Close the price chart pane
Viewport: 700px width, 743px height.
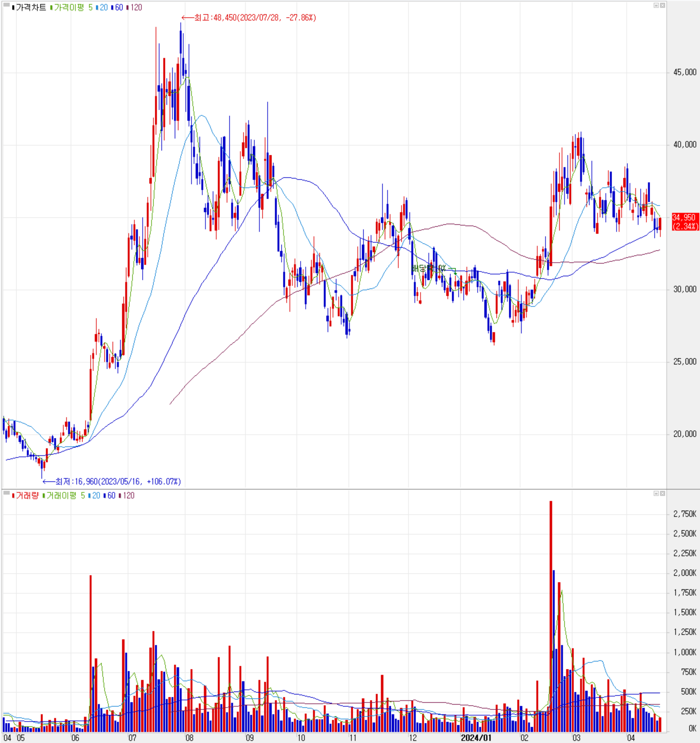(x=662, y=6)
